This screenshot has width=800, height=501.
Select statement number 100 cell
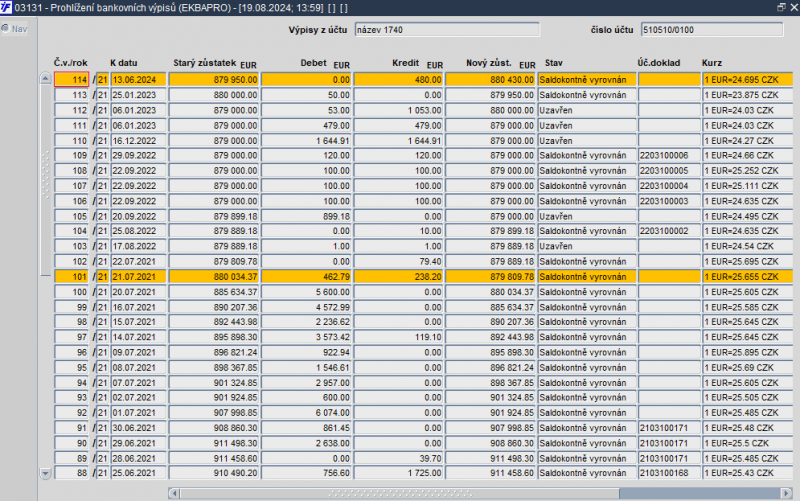pyautogui.click(x=71, y=292)
